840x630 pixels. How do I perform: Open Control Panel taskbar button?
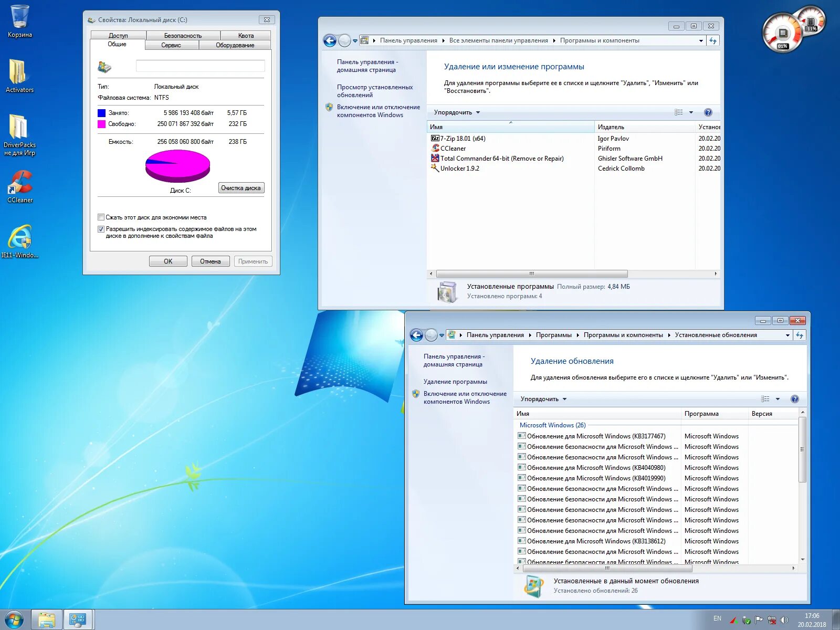coord(78,619)
